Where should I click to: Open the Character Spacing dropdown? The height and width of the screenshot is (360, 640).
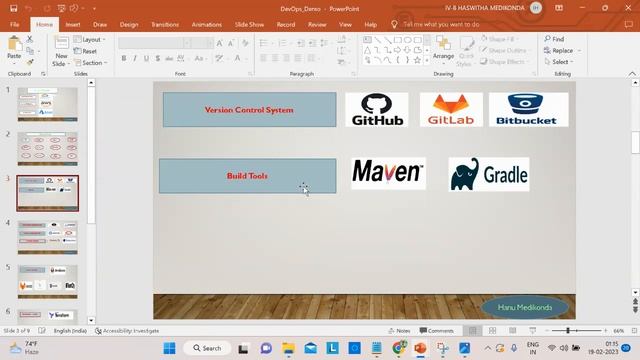pos(182,58)
